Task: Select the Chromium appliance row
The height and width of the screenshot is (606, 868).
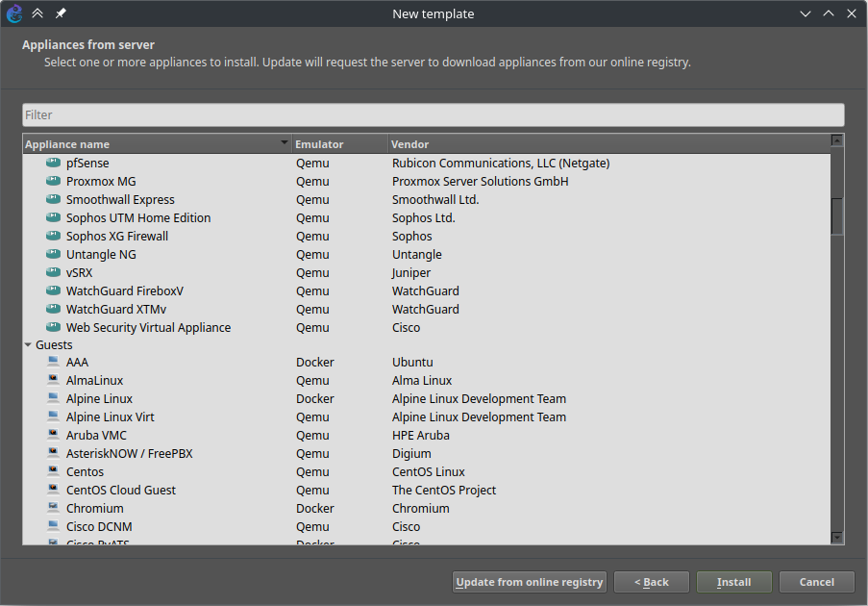Action: click(426, 508)
